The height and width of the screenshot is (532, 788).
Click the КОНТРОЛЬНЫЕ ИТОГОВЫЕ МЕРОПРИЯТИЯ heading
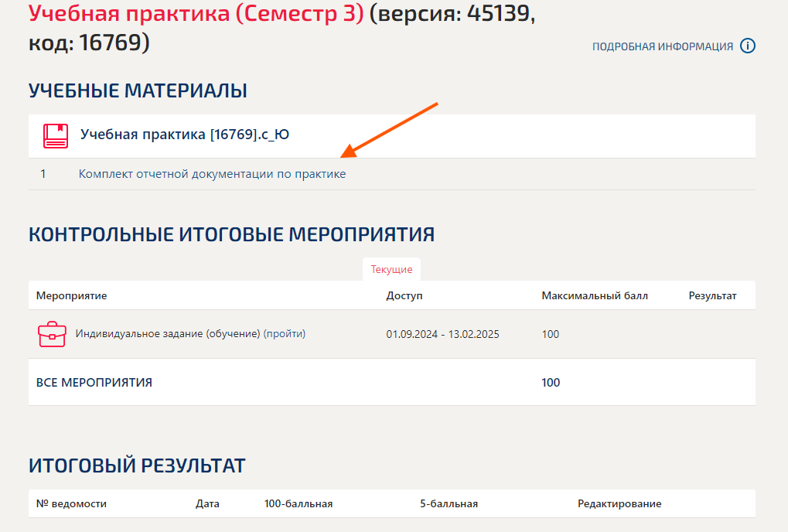pyautogui.click(x=232, y=233)
